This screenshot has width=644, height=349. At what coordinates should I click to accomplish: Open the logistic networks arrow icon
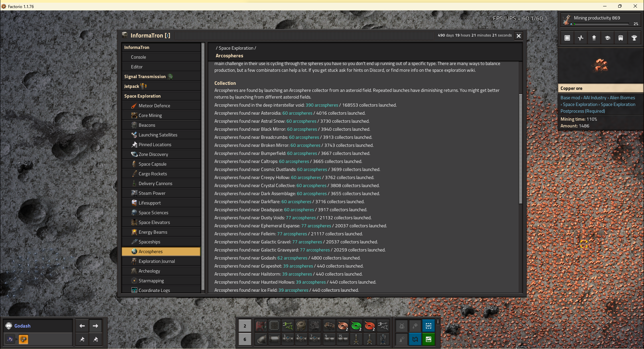click(x=594, y=38)
